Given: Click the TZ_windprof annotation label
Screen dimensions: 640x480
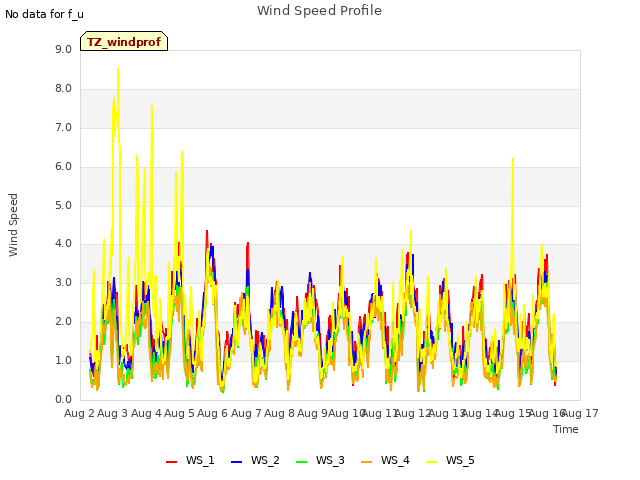Looking at the screenshot, I should [x=124, y=42].
